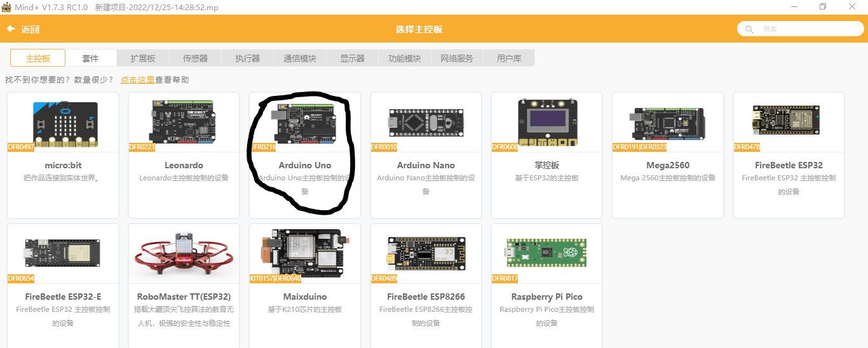Image resolution: width=868 pixels, height=348 pixels.
Task: Switch to the 显示器 tab
Action: [352, 58]
